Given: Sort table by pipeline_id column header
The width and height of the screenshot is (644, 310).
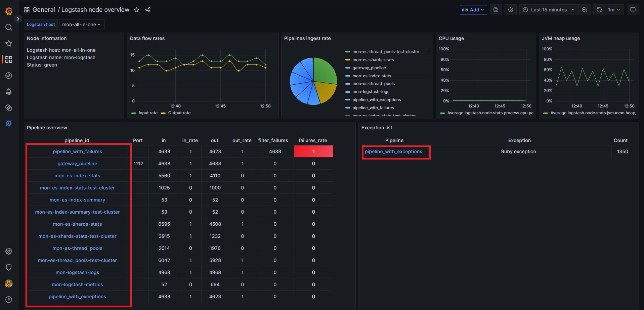Looking at the screenshot, I should click(77, 140).
